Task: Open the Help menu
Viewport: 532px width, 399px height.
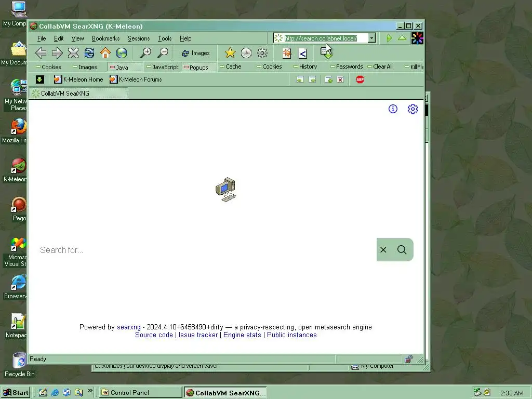Action: [185, 38]
